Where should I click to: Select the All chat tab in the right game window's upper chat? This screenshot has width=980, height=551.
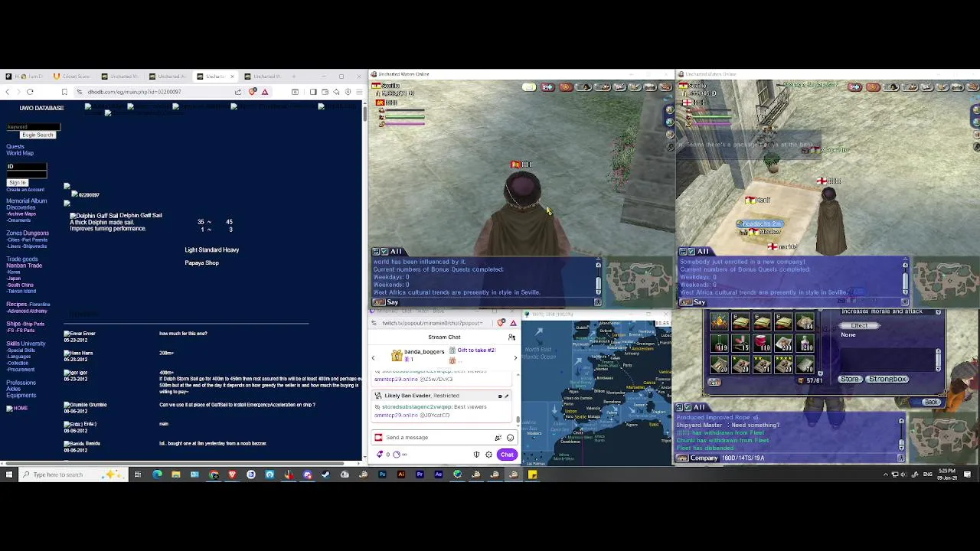tap(703, 252)
